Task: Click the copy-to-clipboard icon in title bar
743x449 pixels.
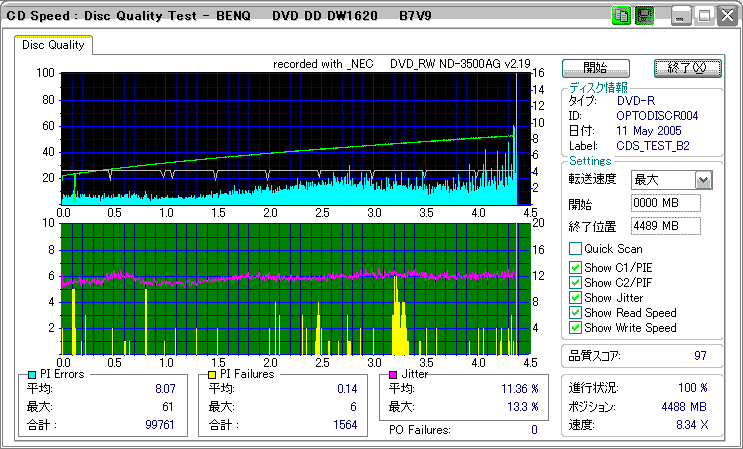Action: point(621,15)
